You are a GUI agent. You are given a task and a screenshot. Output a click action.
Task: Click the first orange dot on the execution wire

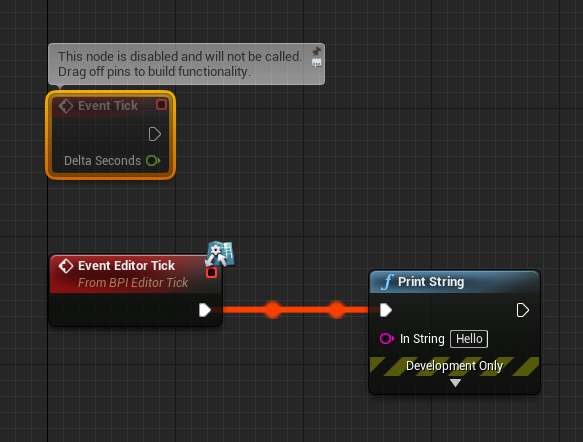(x=273, y=310)
